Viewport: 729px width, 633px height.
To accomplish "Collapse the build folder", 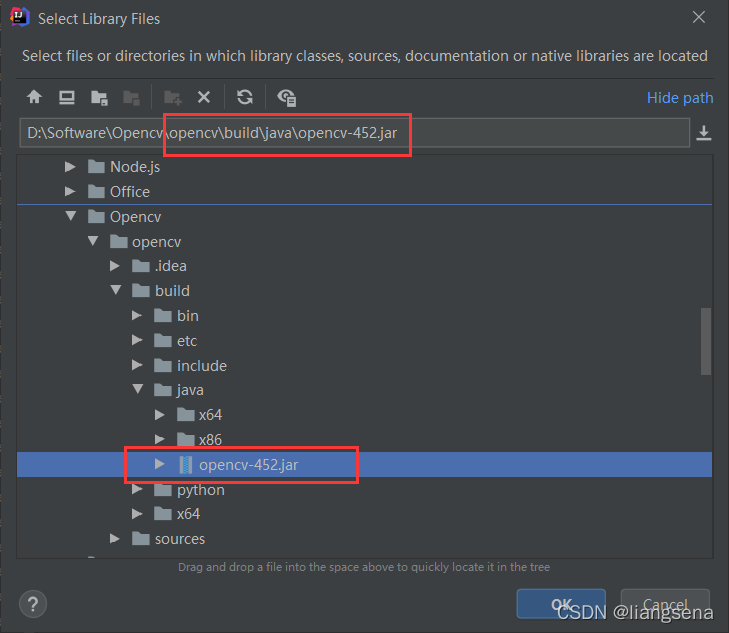I will click(x=116, y=290).
